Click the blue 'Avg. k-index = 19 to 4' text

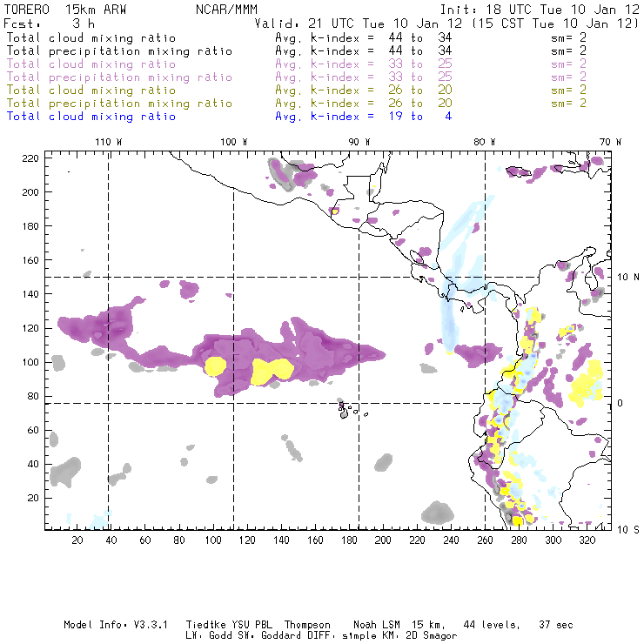364,117
